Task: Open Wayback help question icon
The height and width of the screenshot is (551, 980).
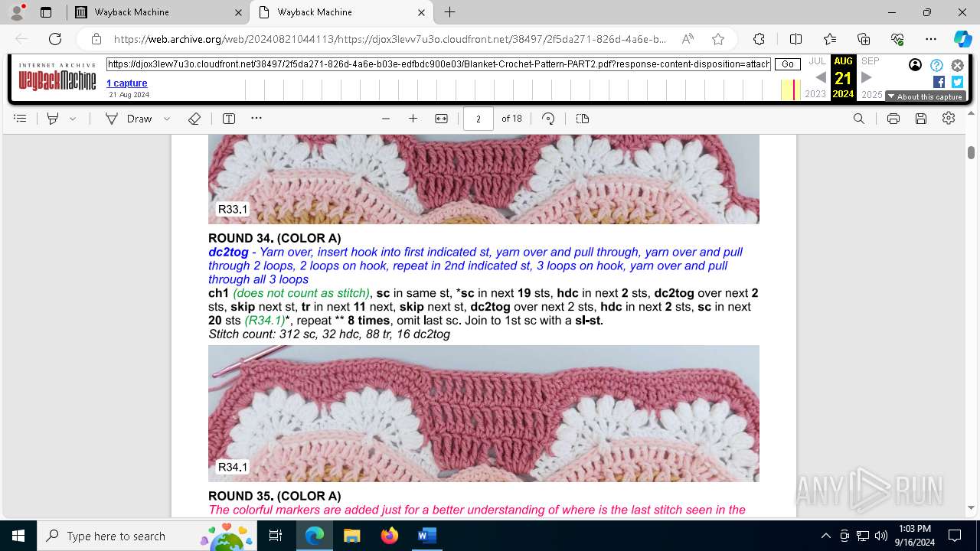Action: point(936,65)
